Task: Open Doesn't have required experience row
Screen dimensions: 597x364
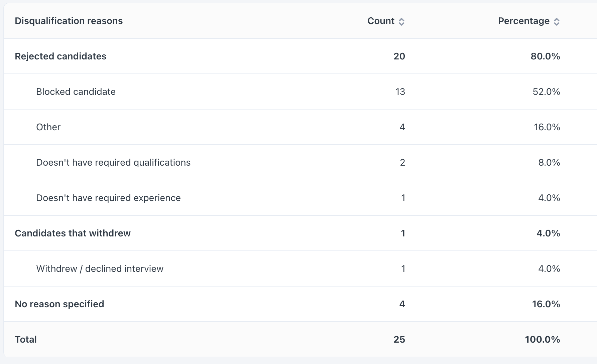Action: click(108, 198)
